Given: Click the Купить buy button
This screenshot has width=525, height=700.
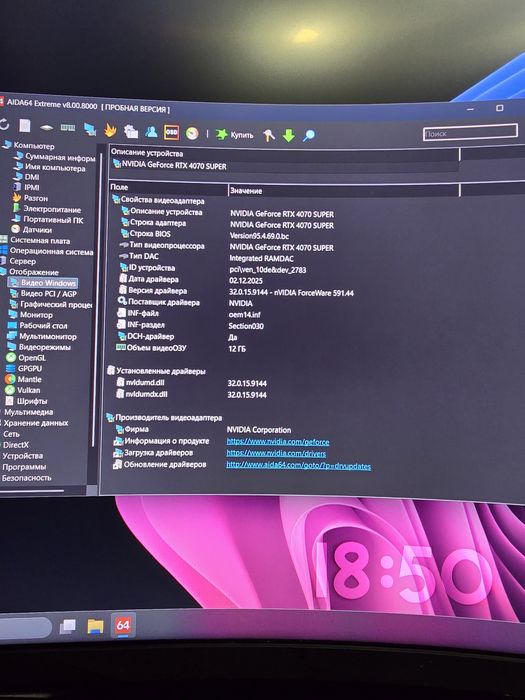Looking at the screenshot, I should (x=235, y=135).
